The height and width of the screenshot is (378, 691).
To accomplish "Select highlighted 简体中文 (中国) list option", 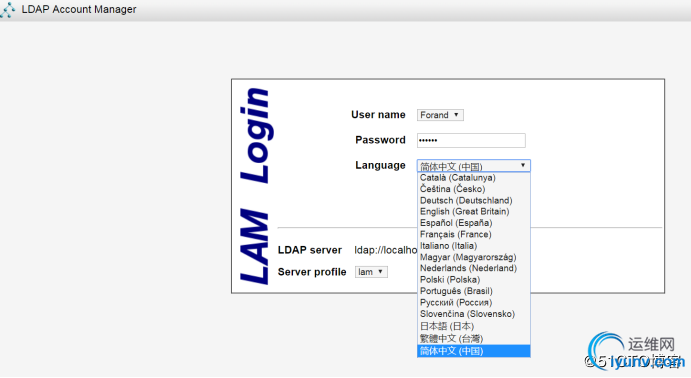I will tap(473, 351).
